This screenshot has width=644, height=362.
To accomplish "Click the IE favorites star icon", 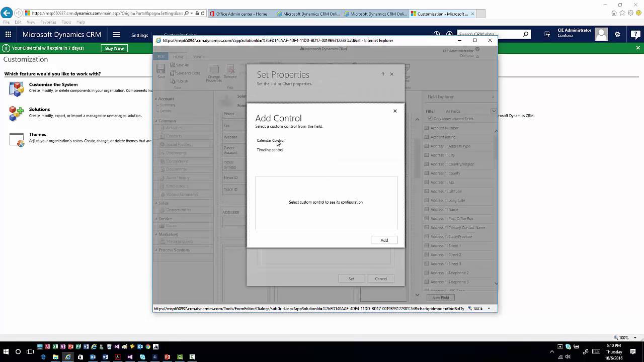I will coord(622,13).
